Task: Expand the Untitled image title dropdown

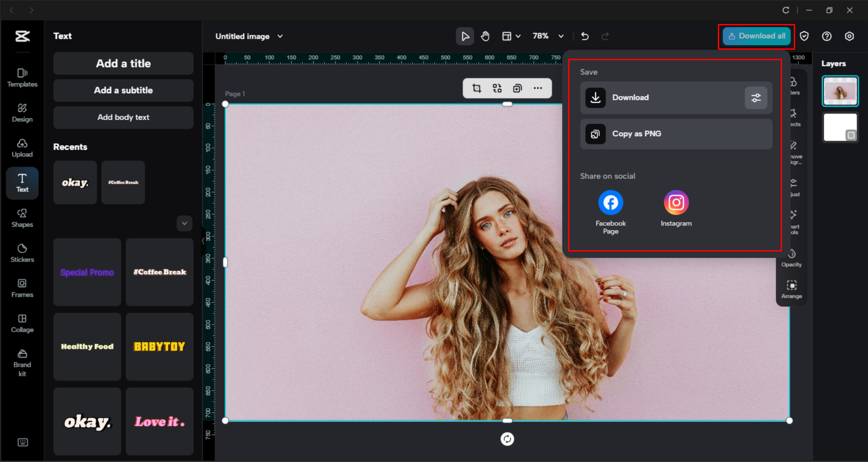Action: (280, 36)
